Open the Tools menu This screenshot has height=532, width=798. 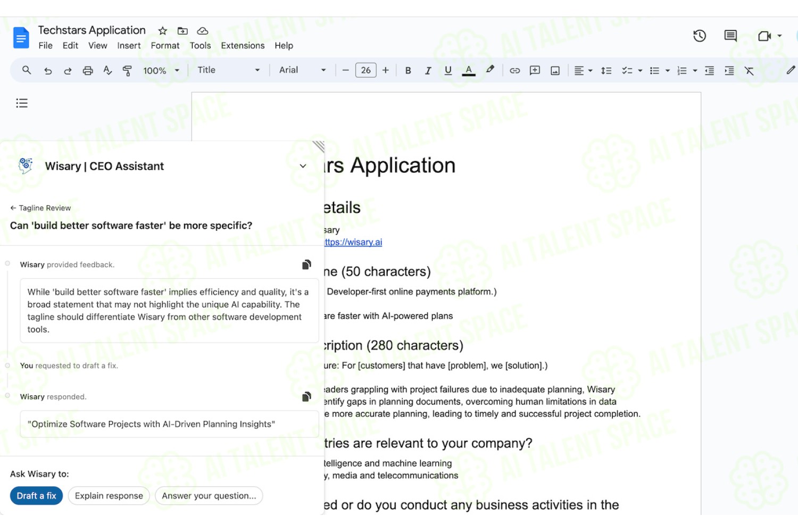200,46
